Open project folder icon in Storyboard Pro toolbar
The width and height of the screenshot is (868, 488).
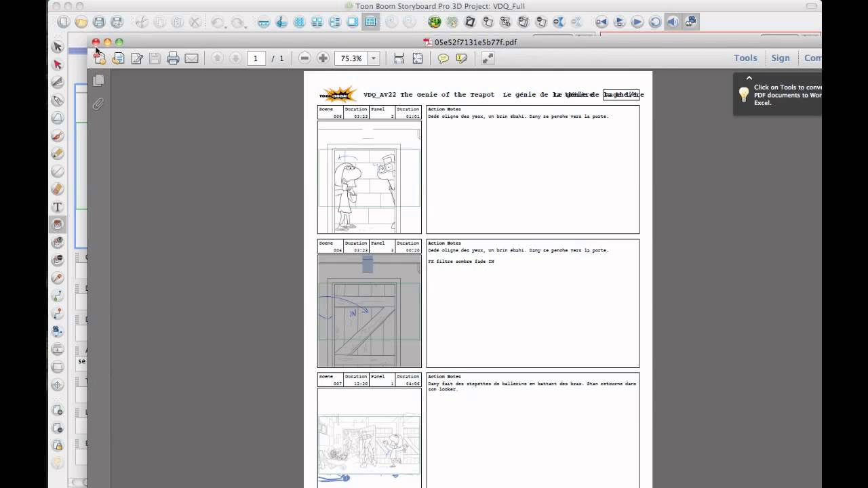tap(81, 22)
